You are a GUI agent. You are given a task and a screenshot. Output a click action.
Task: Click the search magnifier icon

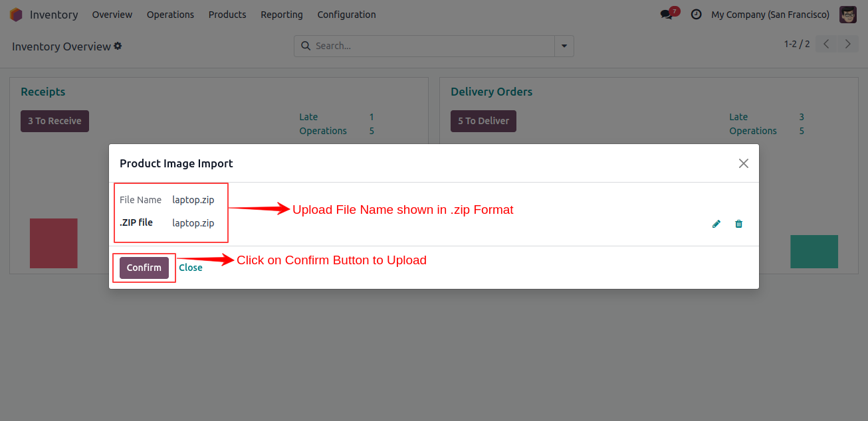click(x=306, y=46)
